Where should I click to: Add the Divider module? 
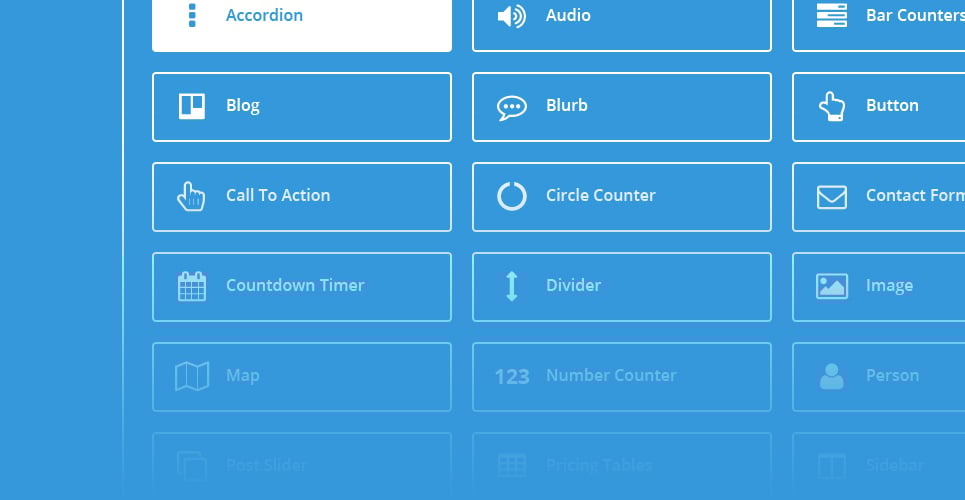point(622,287)
